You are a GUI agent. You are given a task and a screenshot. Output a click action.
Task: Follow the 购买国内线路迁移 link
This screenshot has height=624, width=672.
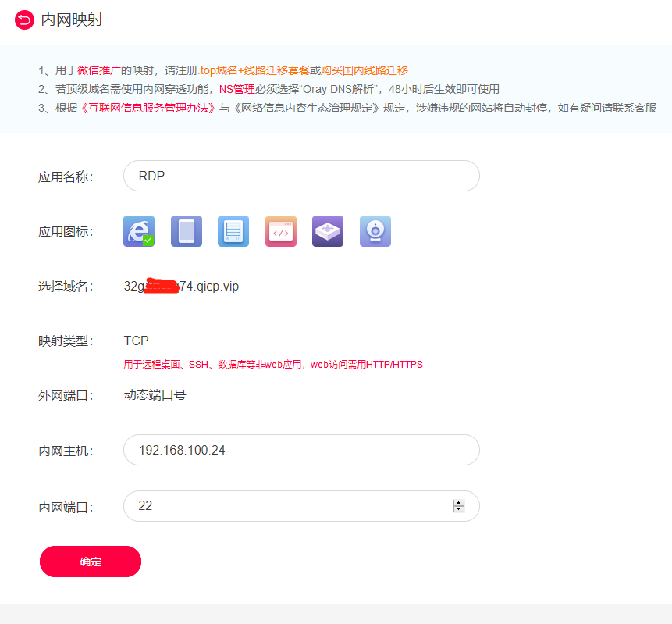364,70
